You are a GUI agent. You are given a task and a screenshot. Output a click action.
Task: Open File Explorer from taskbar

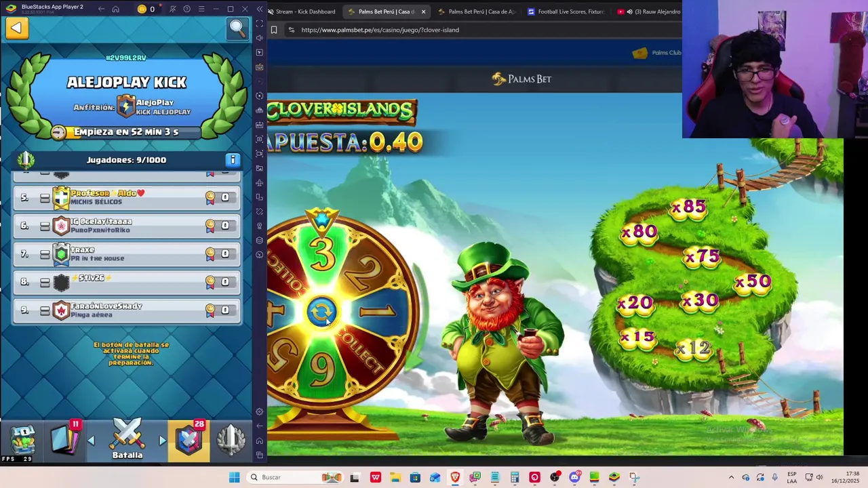tap(395, 477)
